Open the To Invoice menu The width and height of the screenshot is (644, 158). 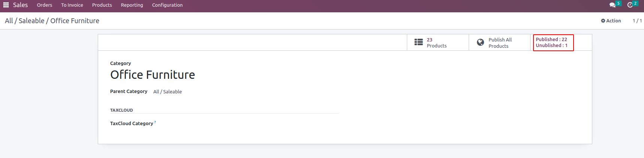tap(72, 5)
